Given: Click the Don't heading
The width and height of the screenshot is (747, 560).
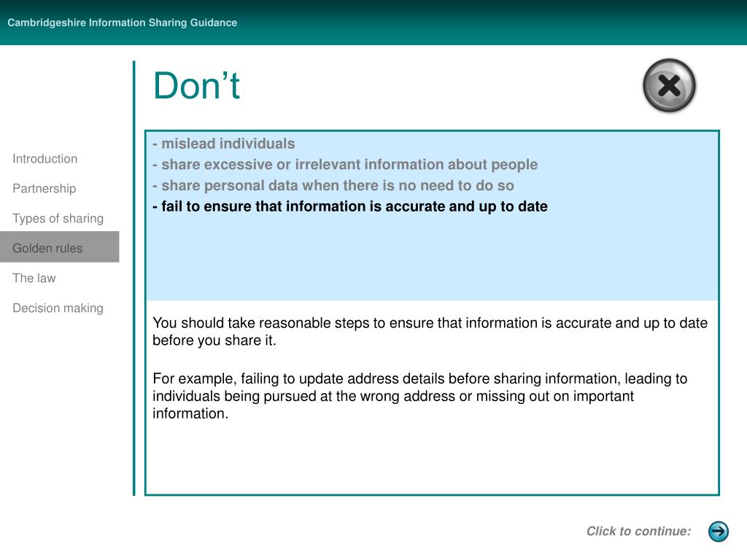Looking at the screenshot, I should tap(196, 86).
